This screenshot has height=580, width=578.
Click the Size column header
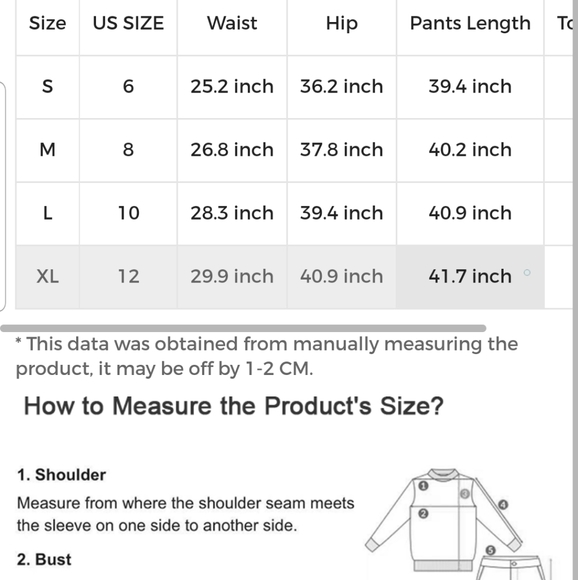pos(48,23)
